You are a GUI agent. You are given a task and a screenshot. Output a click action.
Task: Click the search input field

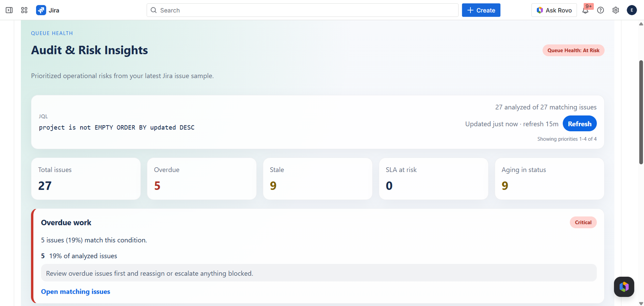pos(302,10)
